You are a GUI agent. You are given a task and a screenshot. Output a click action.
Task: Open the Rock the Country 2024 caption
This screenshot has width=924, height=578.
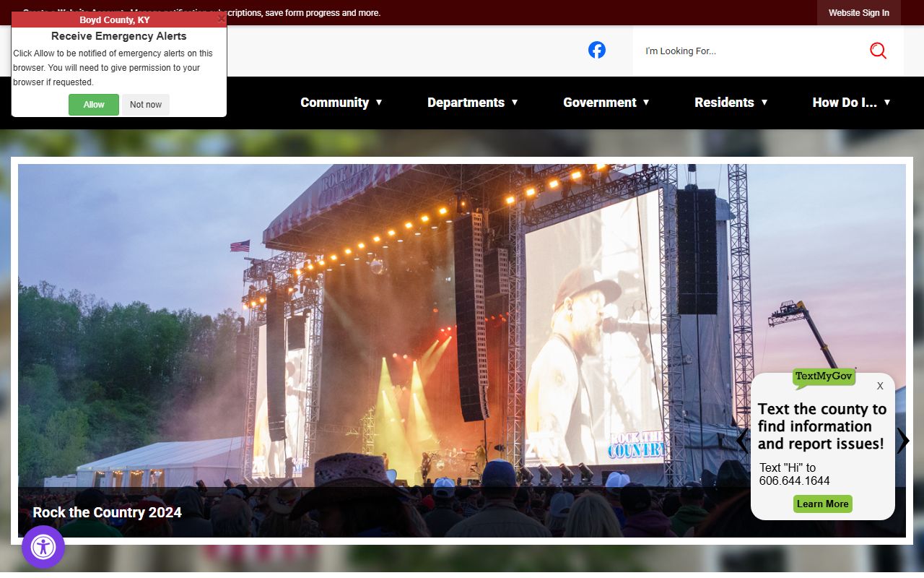click(x=107, y=512)
